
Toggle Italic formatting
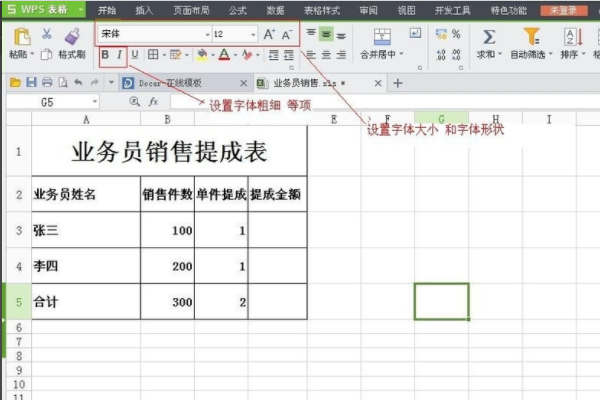120,55
